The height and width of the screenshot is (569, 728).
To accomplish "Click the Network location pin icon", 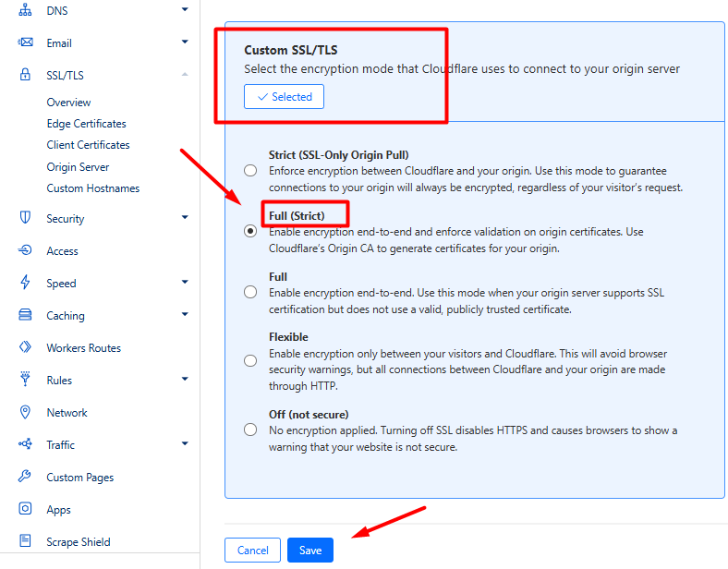I will [x=26, y=412].
